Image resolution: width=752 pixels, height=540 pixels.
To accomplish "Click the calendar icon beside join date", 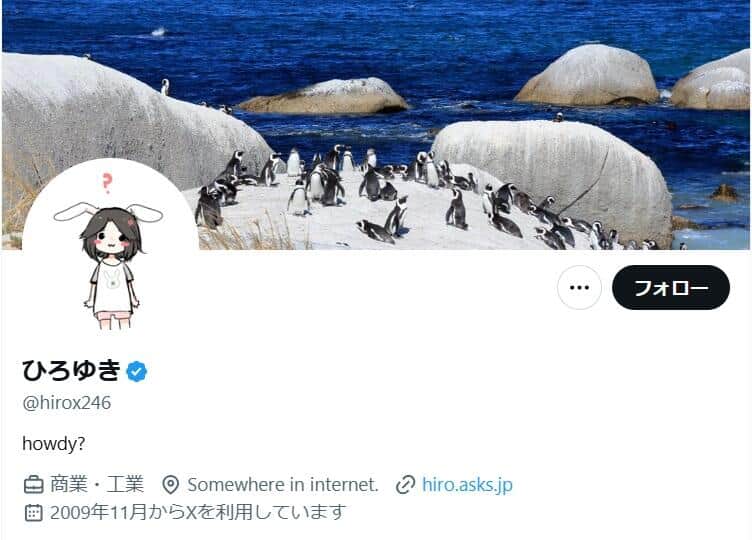I will (x=33, y=513).
